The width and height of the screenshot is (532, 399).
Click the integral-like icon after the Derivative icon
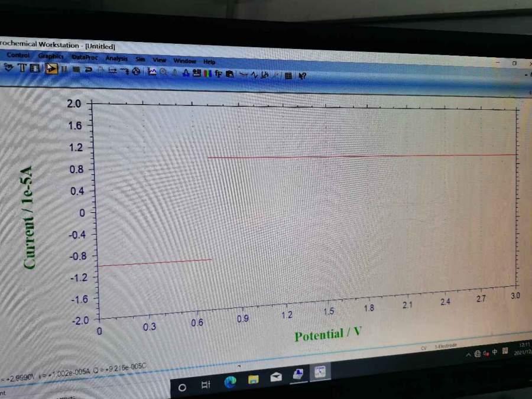(265, 75)
